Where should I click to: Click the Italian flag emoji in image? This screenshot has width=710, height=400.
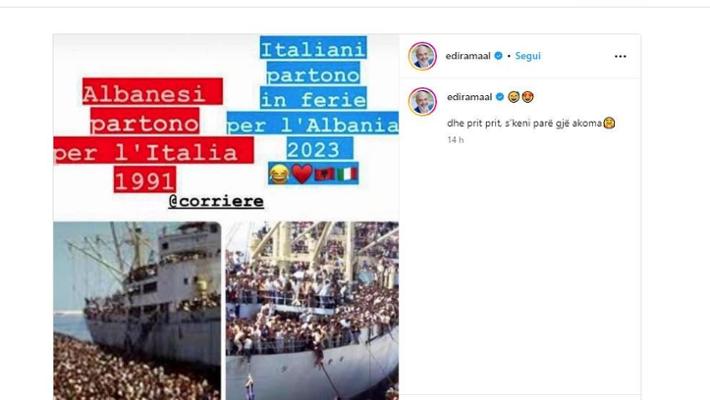347,174
